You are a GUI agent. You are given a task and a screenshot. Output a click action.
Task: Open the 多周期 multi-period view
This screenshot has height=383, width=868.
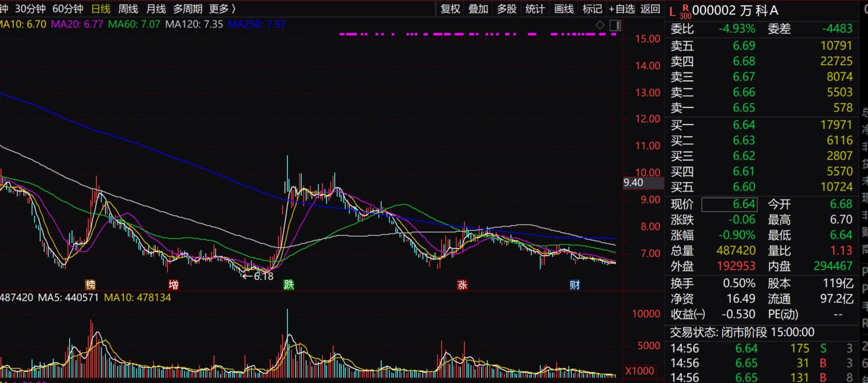(188, 8)
